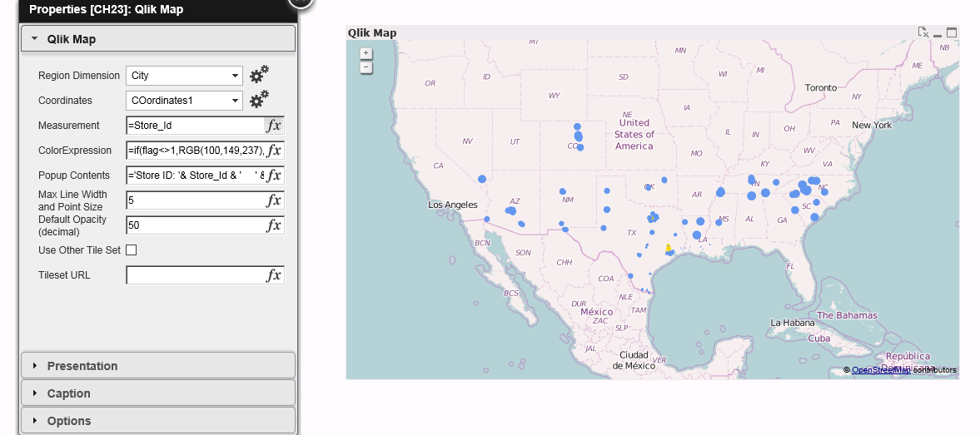The width and height of the screenshot is (980, 435).
Task: Expand the Caption section
Action: pos(158,393)
